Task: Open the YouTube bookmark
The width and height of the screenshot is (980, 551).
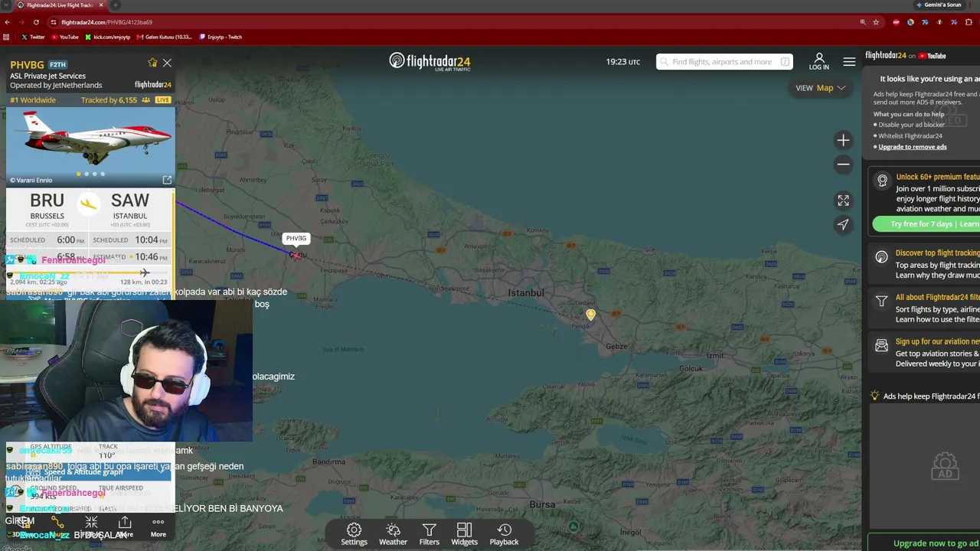Action: [x=65, y=37]
